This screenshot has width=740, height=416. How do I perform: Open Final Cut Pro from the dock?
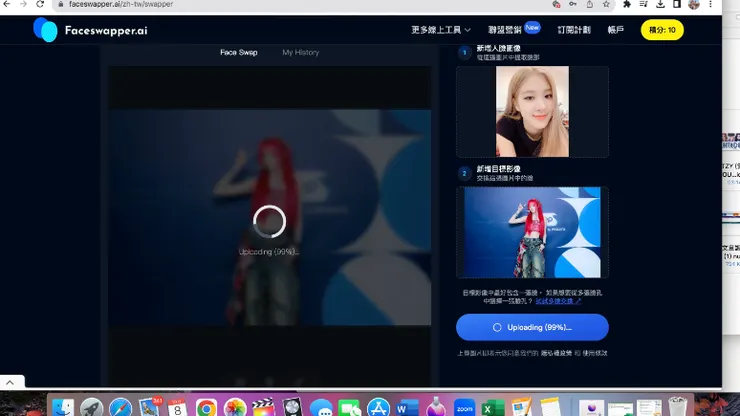(263, 408)
